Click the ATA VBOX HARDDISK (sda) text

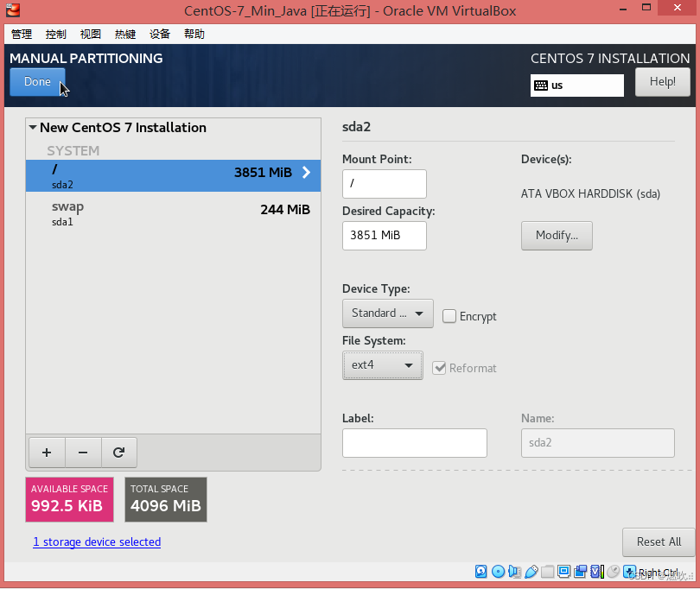(x=590, y=193)
